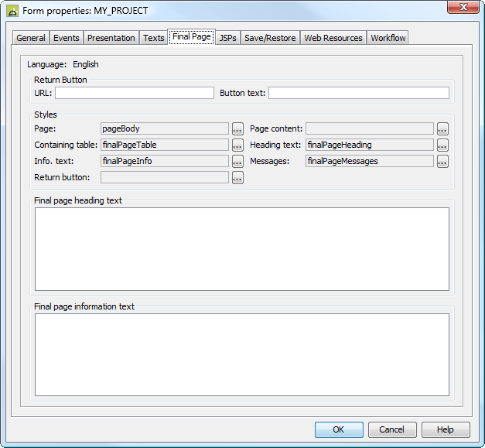The width and height of the screenshot is (485, 448).
Task: Click the Cancel button
Action: coord(392,429)
